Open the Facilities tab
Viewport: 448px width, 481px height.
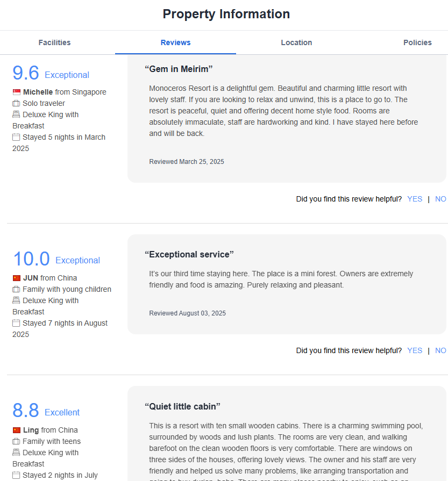pyautogui.click(x=54, y=42)
